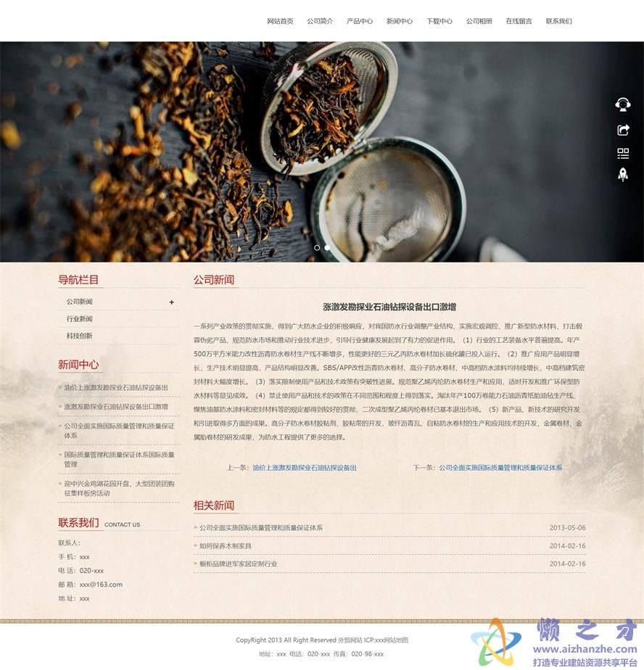This screenshot has height=670, width=644.
Task: Open related news 橱柜品牌进军家居定制行业
Action: pos(239,563)
